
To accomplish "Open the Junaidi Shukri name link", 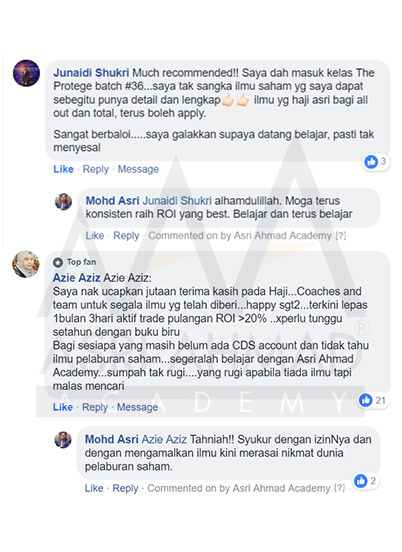I will point(91,73).
